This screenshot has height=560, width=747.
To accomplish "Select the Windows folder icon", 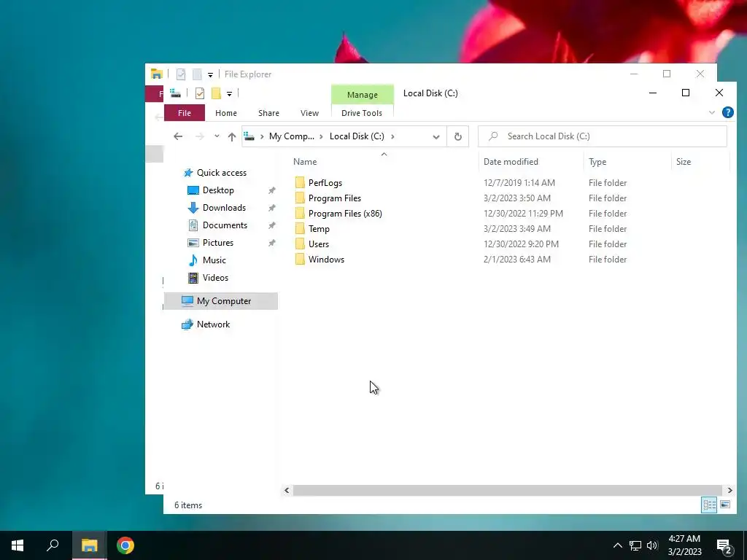I will (300, 259).
